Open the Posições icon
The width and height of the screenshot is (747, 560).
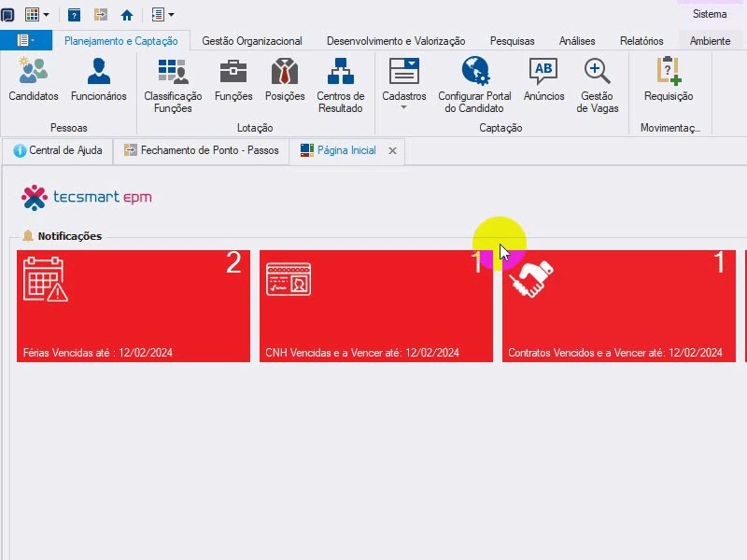tap(285, 79)
